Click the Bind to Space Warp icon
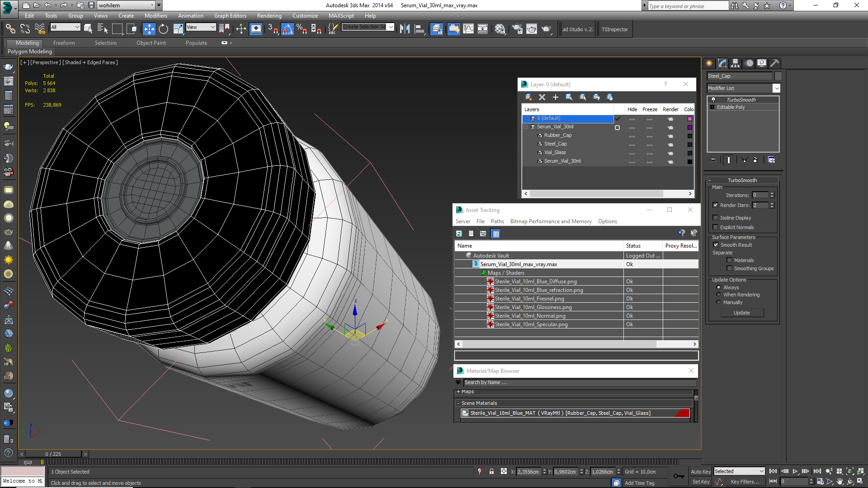Viewport: 868px width, 488px height. pos(40,29)
